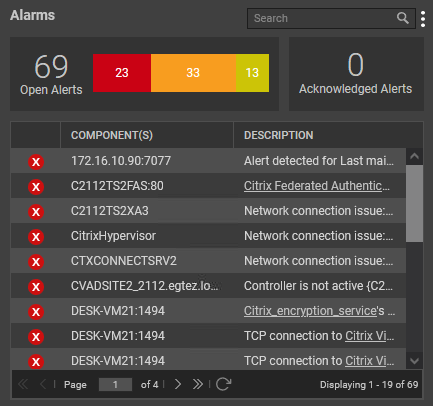433x406 pixels.
Task: Select the red critical alerts segment 23
Action: point(122,73)
